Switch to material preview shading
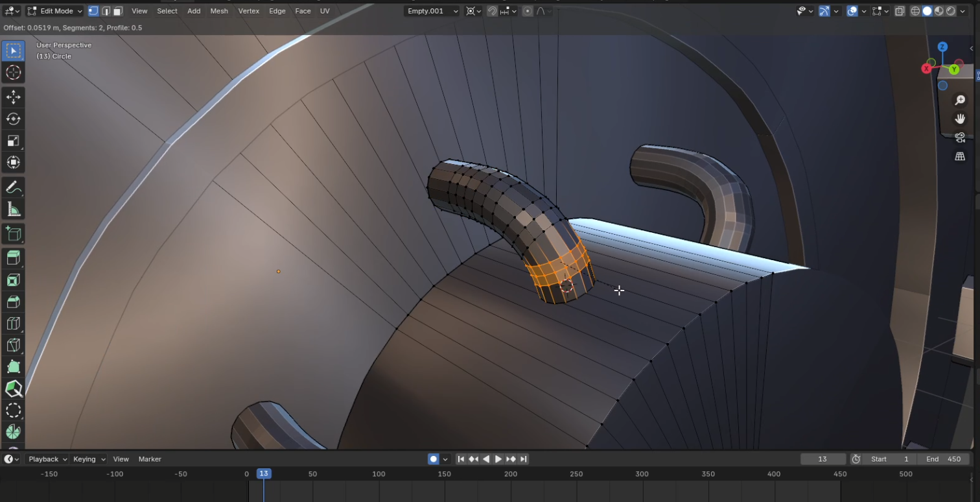The image size is (980, 502). [939, 11]
